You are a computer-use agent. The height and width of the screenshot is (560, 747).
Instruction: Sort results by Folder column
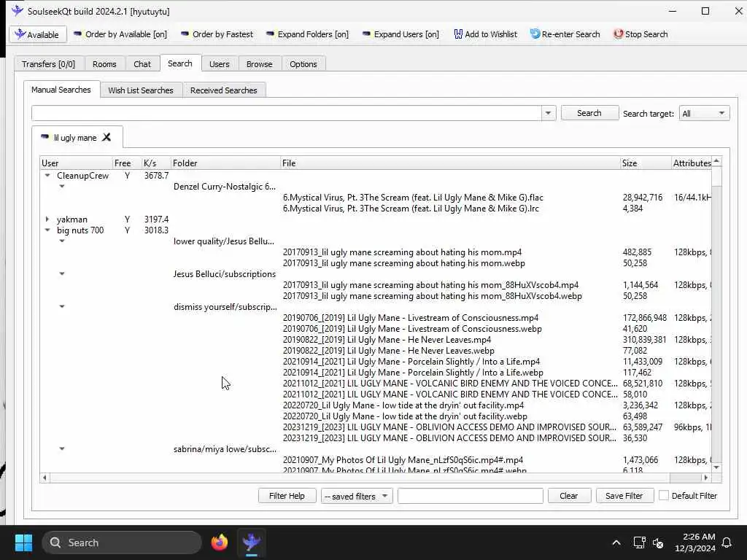pyautogui.click(x=226, y=163)
